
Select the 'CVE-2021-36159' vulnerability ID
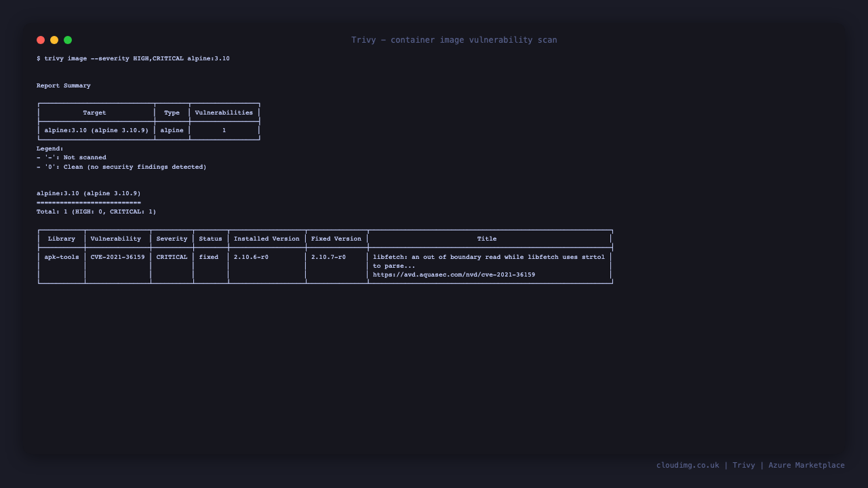pyautogui.click(x=117, y=257)
